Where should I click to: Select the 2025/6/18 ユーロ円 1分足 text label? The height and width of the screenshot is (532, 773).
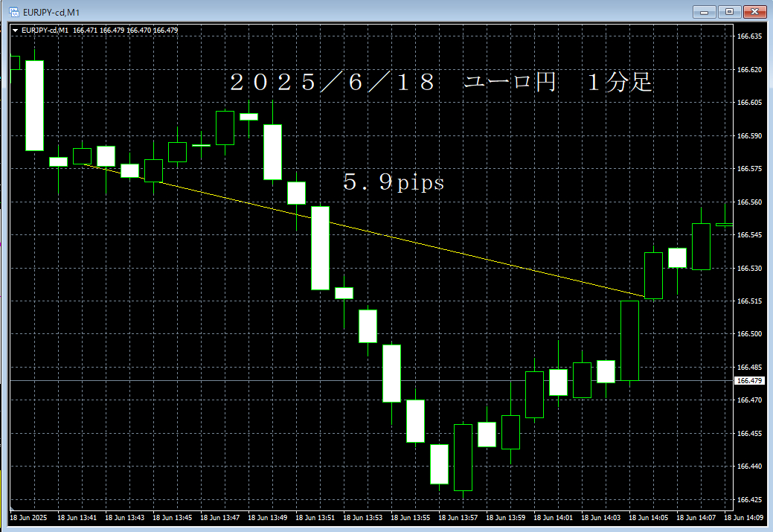pos(441,82)
